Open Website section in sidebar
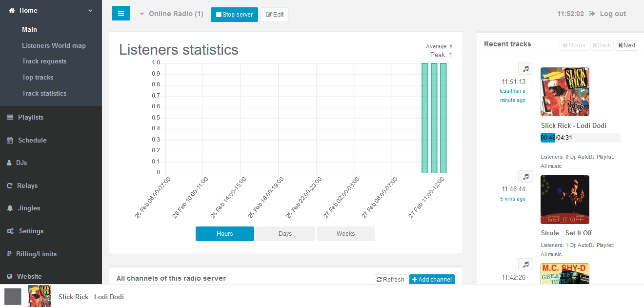Image resolution: width=644 pixels, height=307 pixels. click(29, 276)
